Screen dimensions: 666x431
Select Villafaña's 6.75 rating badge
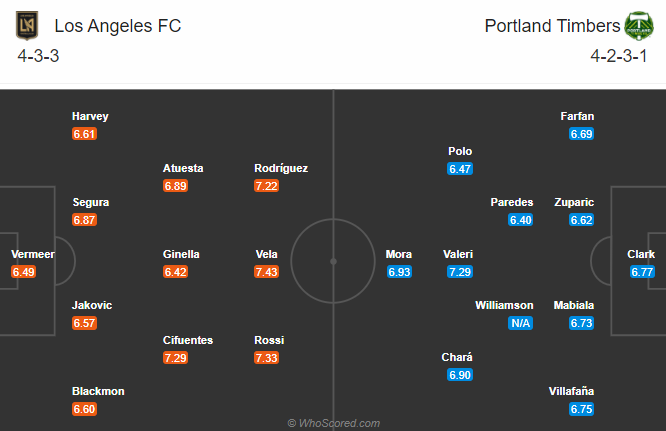click(x=581, y=409)
